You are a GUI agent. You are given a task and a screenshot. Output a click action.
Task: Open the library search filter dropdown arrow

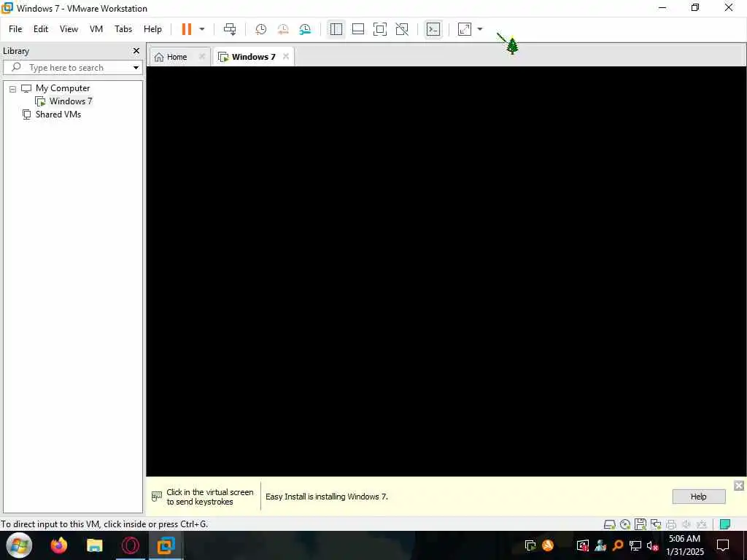point(136,68)
